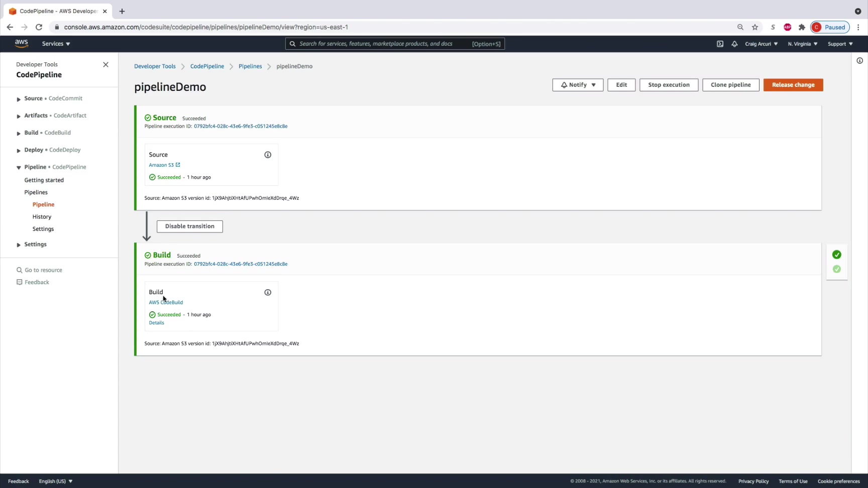Open the info panel icon at right edge
Screen dimensions: 868x488
point(860,61)
